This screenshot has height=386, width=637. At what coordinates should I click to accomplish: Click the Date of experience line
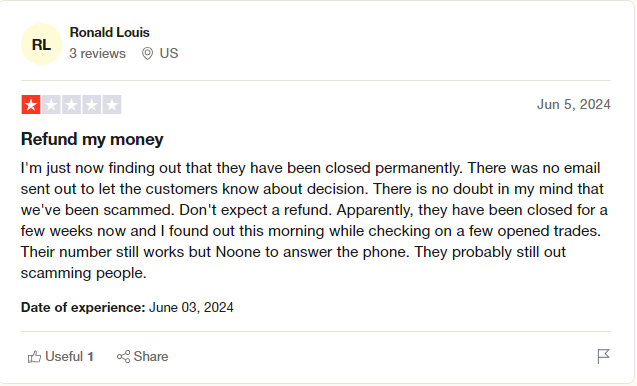tap(127, 308)
